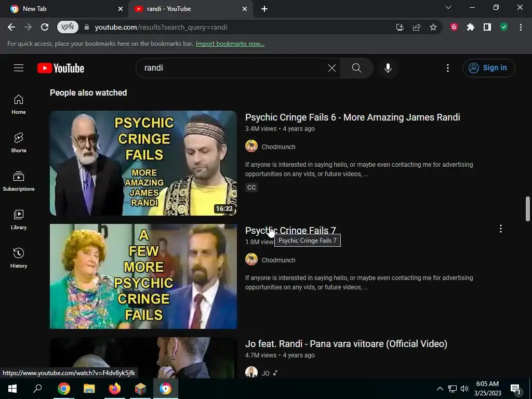This screenshot has height=399, width=532.
Task: Click Psychic Cringe Fails 6 thumbnail
Action: [x=143, y=163]
